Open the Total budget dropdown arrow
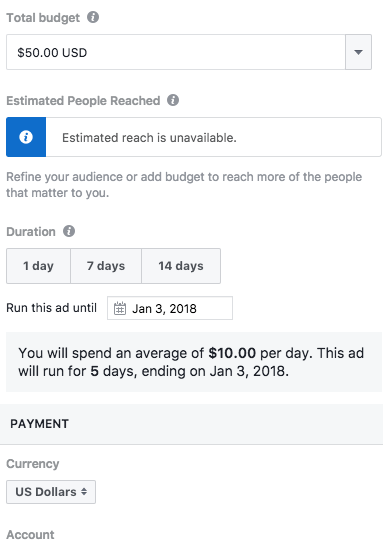Image resolution: width=383 pixels, height=543 pixels. tap(358, 52)
